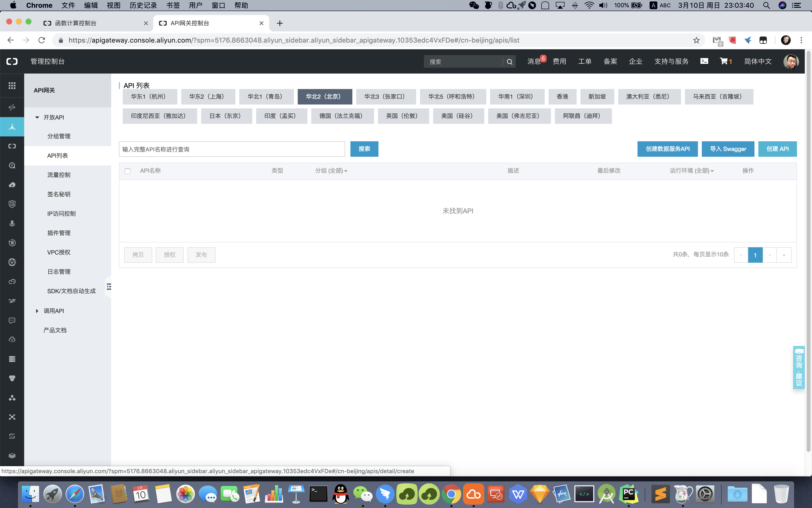Viewport: 812px width, 508px height.
Task: Select region tab 日本（东京）
Action: click(x=226, y=116)
